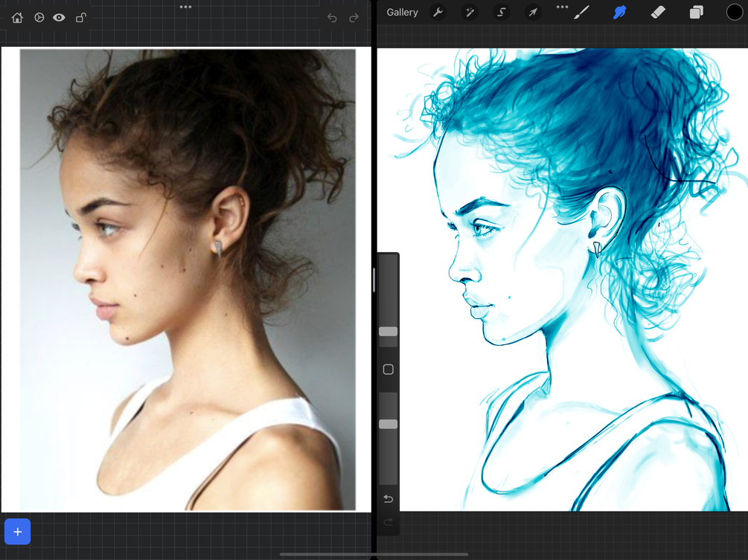Open the Adjustments magic wand menu
This screenshot has width=748, height=560.
pyautogui.click(x=470, y=12)
